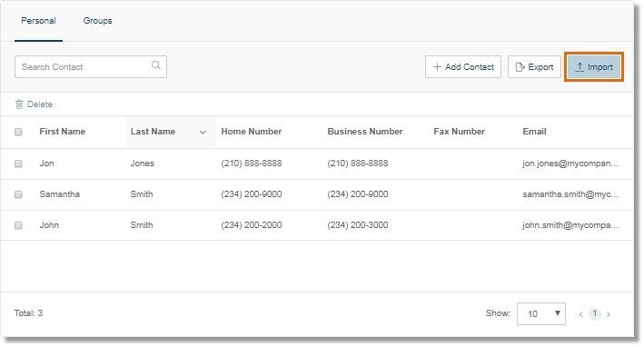
Task: Toggle the select-all header checkbox
Action: (x=18, y=132)
